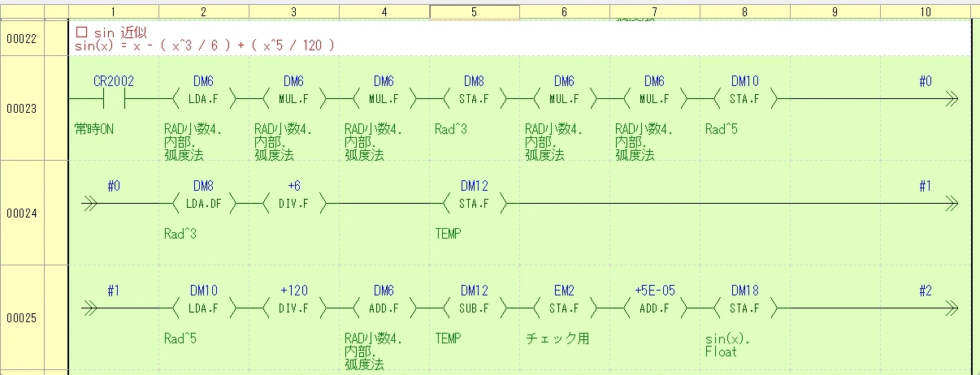Click the 'Rad^3' comment under DM8 STA.F

coord(451,129)
